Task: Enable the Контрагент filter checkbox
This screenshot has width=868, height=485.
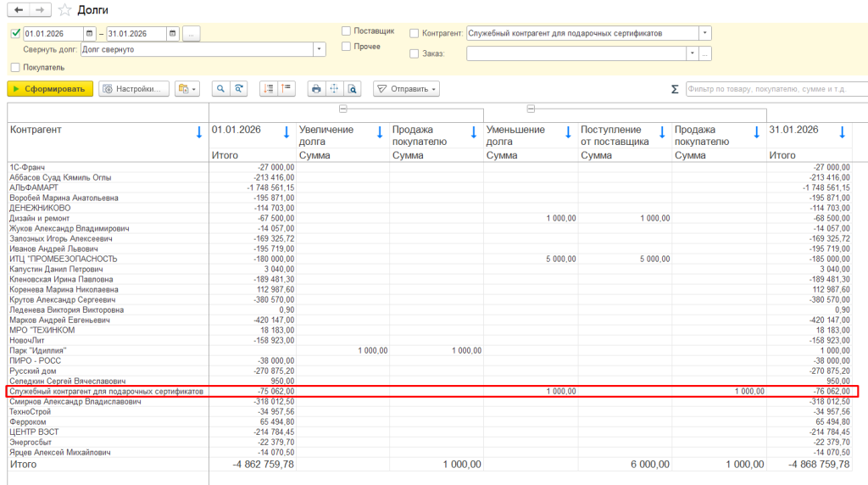Action: [414, 33]
